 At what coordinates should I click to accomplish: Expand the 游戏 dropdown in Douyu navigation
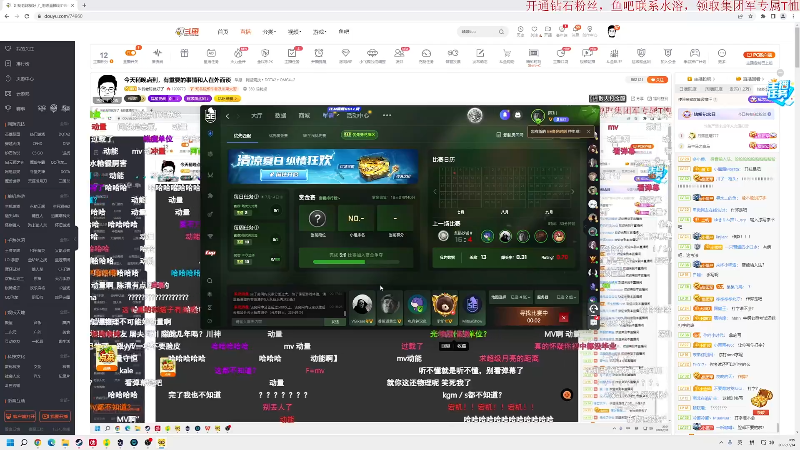click(x=319, y=32)
